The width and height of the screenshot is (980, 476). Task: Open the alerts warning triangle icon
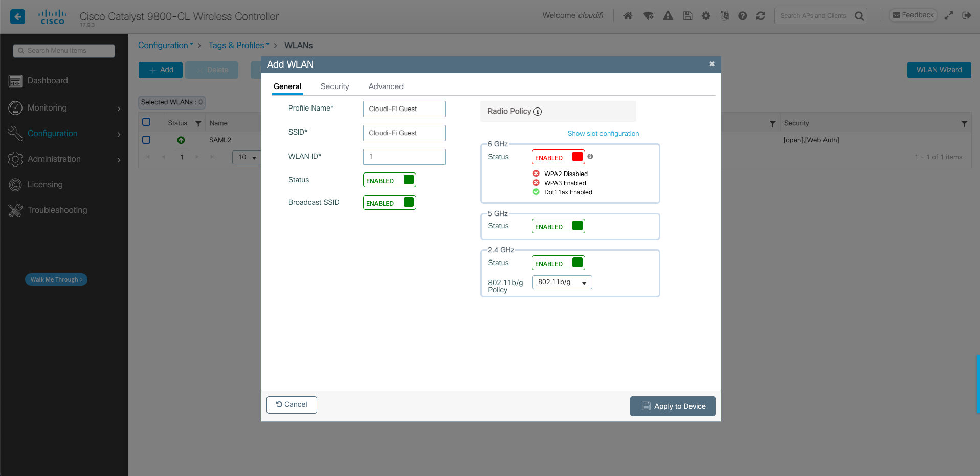click(668, 16)
